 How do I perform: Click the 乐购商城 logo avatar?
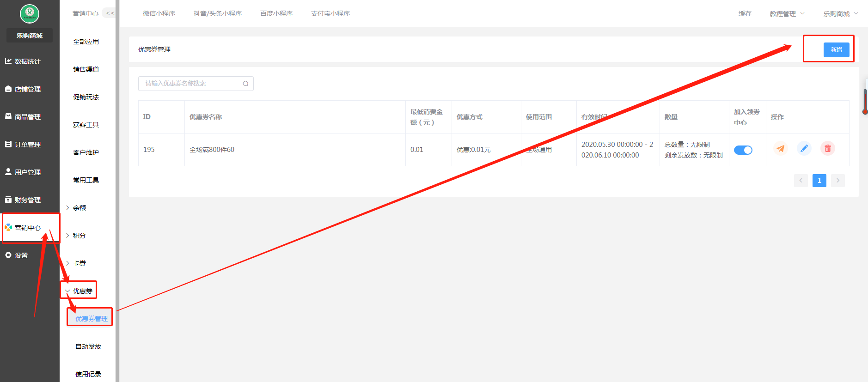[30, 14]
